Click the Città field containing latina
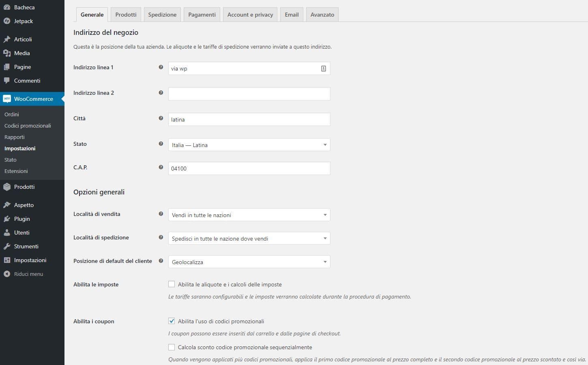The height and width of the screenshot is (365, 588). coord(249,120)
